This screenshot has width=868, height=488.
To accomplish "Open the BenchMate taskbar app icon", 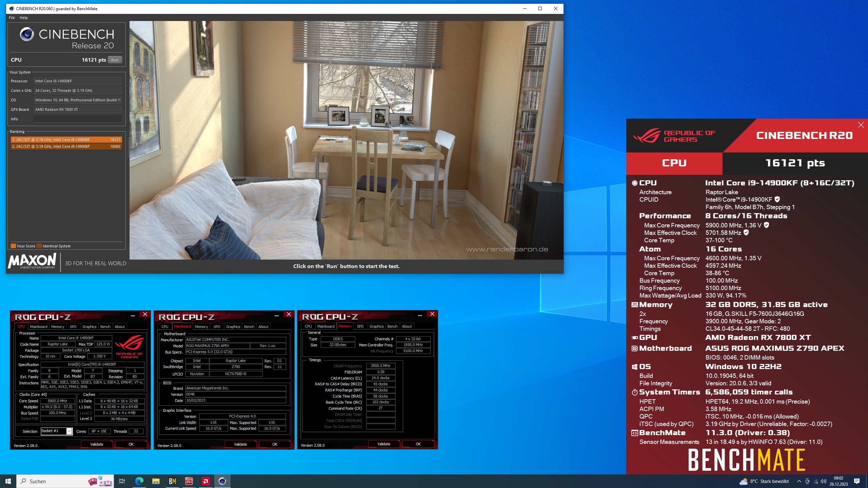I will click(172, 481).
